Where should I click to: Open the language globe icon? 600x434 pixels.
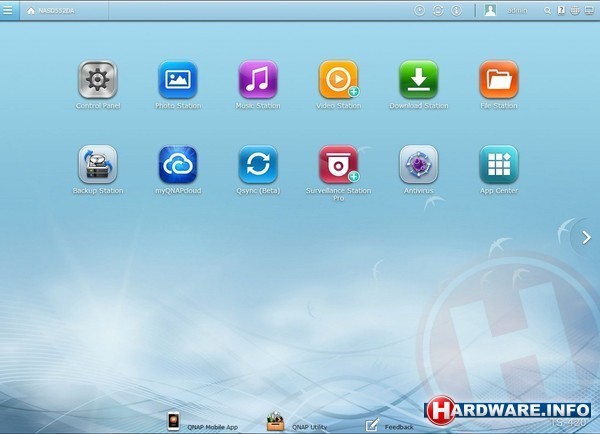(x=575, y=11)
